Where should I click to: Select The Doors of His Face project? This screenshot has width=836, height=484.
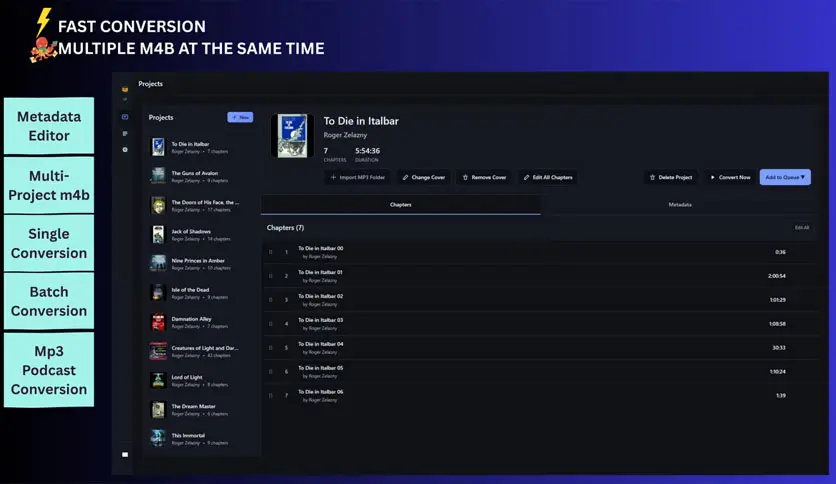[201, 205]
